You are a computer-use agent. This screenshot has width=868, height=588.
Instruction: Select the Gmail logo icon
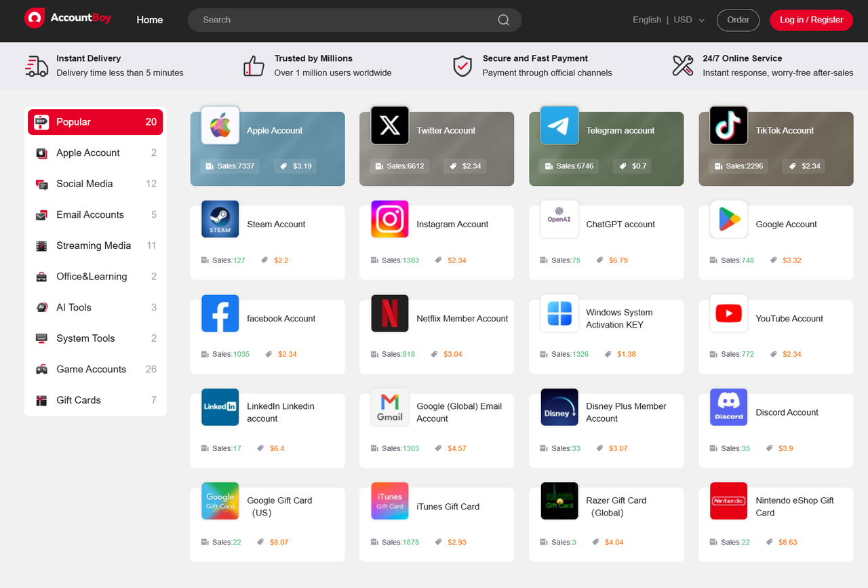tap(390, 407)
